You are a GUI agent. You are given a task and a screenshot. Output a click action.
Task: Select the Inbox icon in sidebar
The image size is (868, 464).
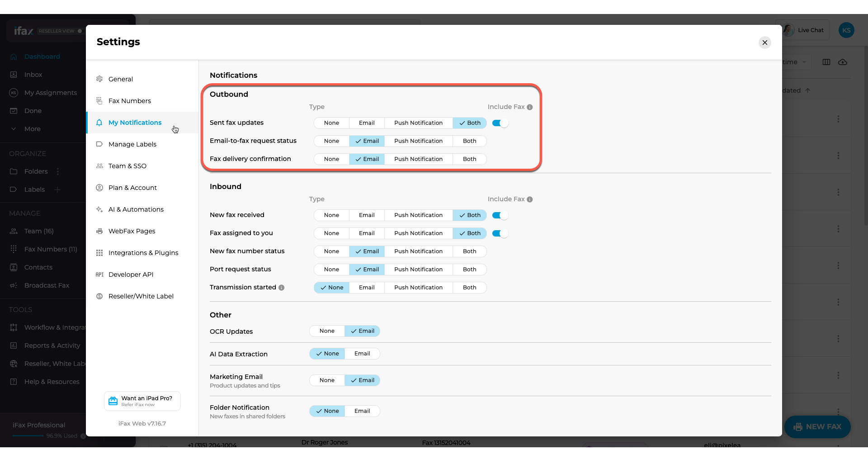14,75
